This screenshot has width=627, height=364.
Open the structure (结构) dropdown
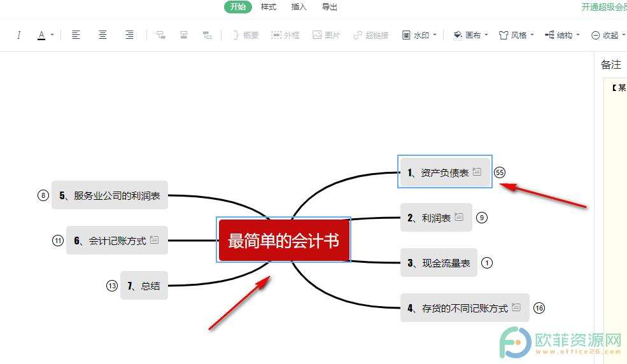coord(562,35)
